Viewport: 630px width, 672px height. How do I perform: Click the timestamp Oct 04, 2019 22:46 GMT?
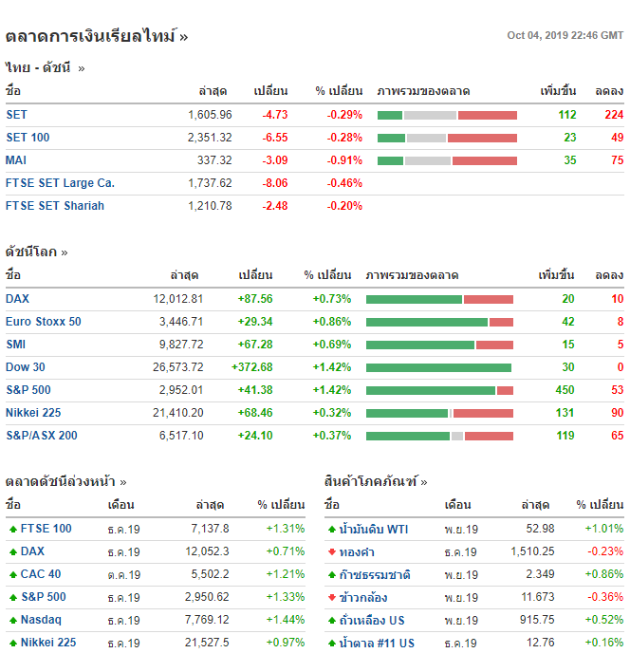click(565, 35)
